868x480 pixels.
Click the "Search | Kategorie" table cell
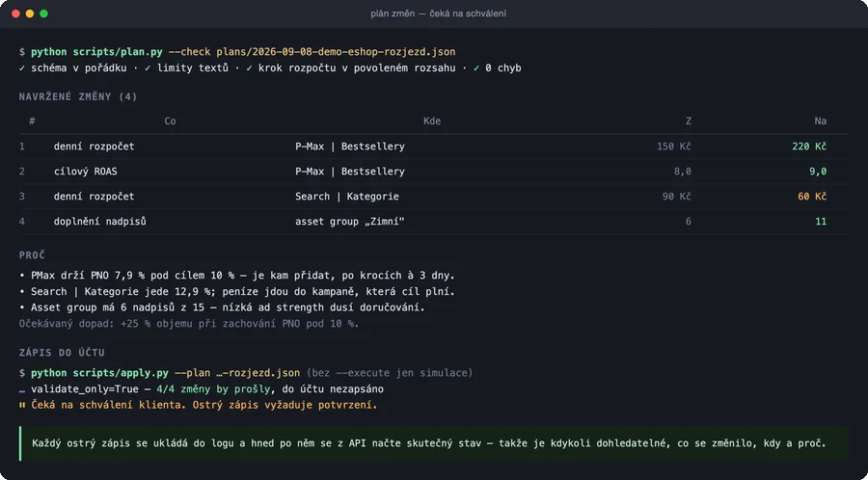point(347,197)
